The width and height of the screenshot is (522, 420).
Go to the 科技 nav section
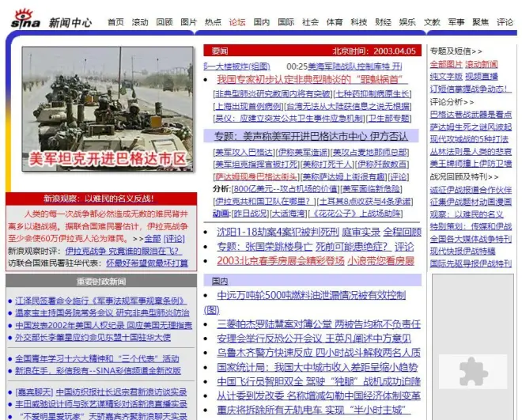coord(359,22)
